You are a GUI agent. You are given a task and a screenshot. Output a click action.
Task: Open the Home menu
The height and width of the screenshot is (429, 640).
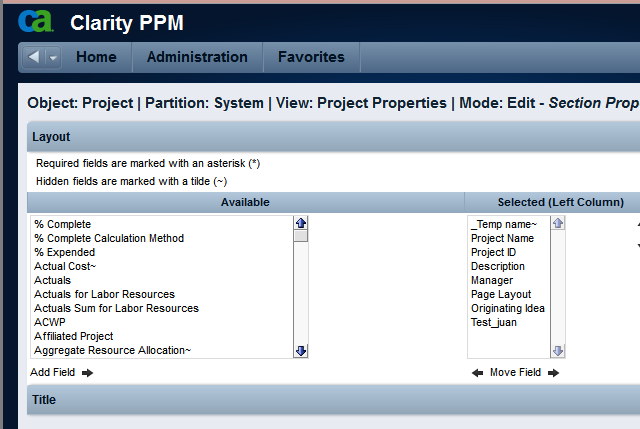[x=96, y=57]
